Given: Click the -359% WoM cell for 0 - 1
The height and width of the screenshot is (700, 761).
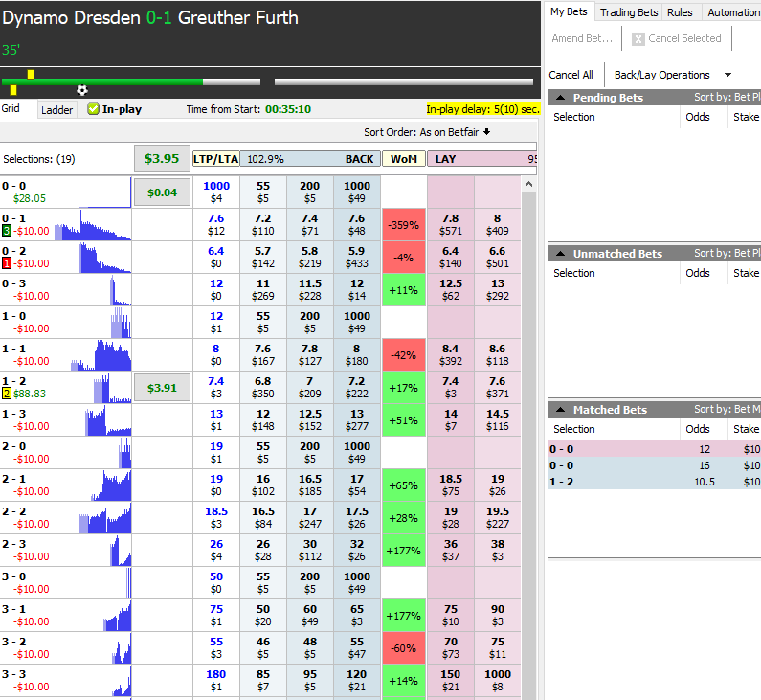Looking at the screenshot, I should pyautogui.click(x=404, y=225).
